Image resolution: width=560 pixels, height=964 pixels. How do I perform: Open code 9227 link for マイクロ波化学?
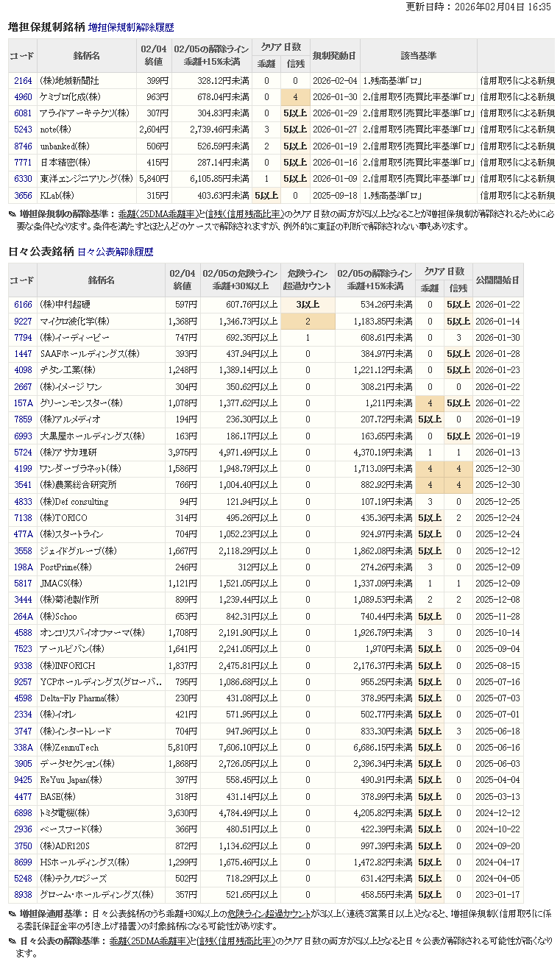tap(23, 322)
